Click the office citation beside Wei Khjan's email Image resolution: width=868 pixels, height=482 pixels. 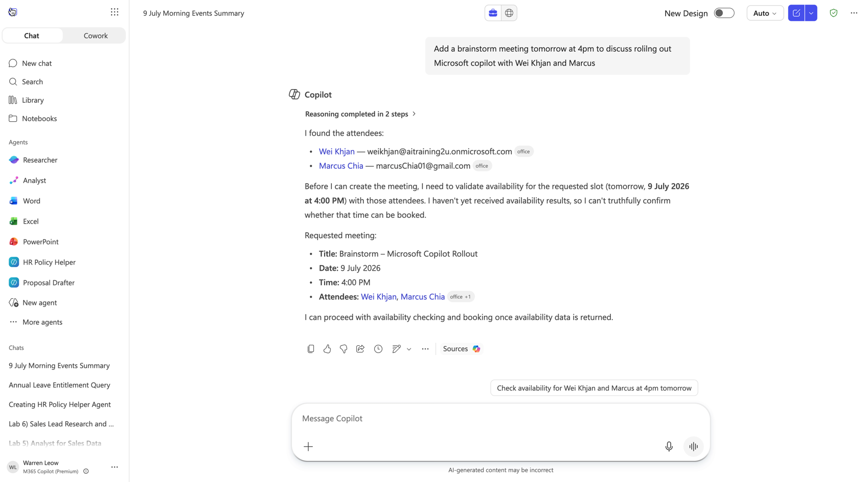click(523, 151)
